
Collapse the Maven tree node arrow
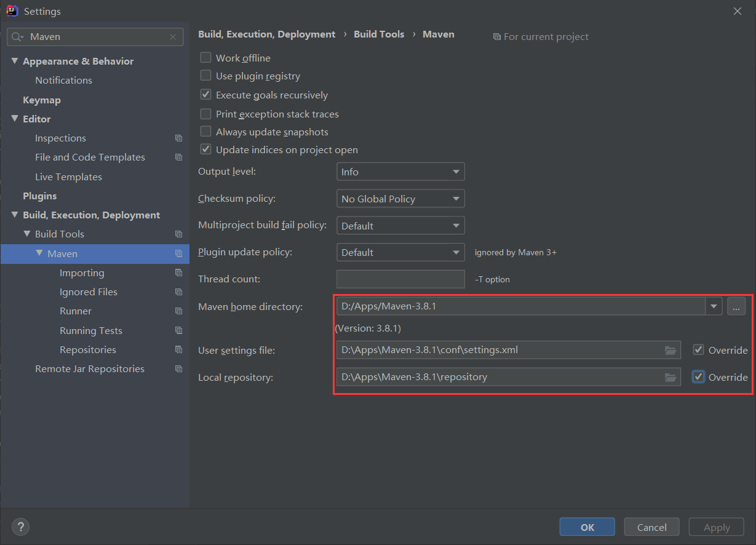click(x=39, y=253)
